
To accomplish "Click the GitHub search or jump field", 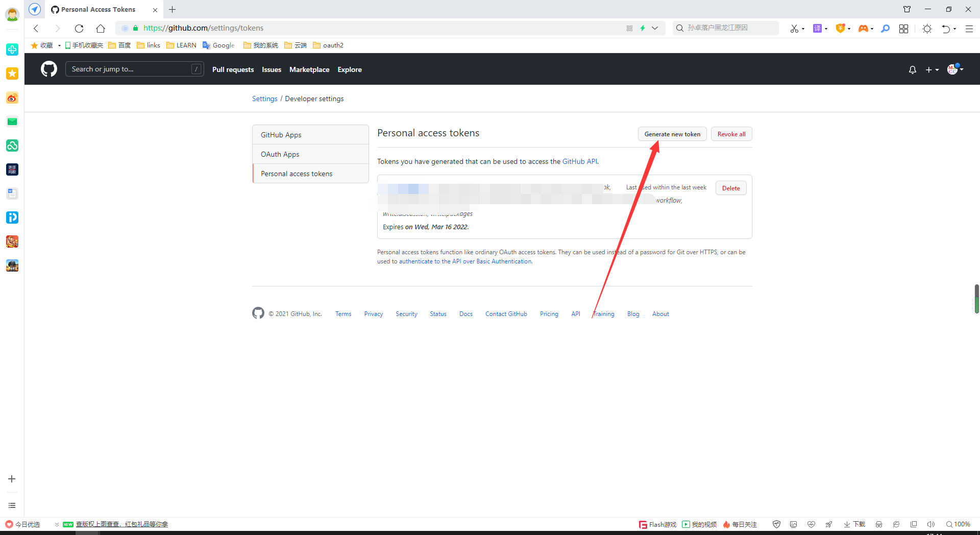I will point(134,69).
